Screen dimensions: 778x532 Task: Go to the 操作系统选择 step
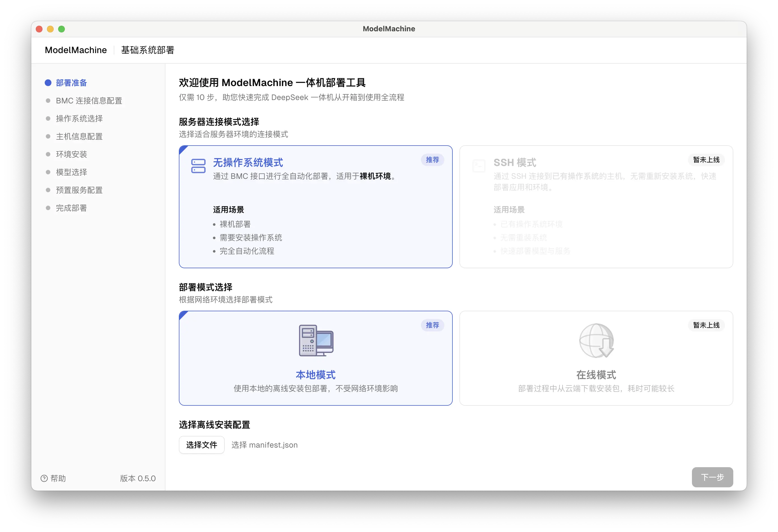coord(79,118)
